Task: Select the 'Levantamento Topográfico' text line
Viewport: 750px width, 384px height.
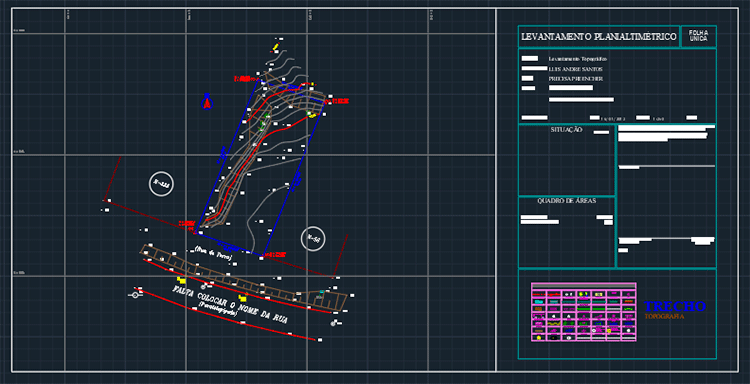Action: tap(578, 59)
